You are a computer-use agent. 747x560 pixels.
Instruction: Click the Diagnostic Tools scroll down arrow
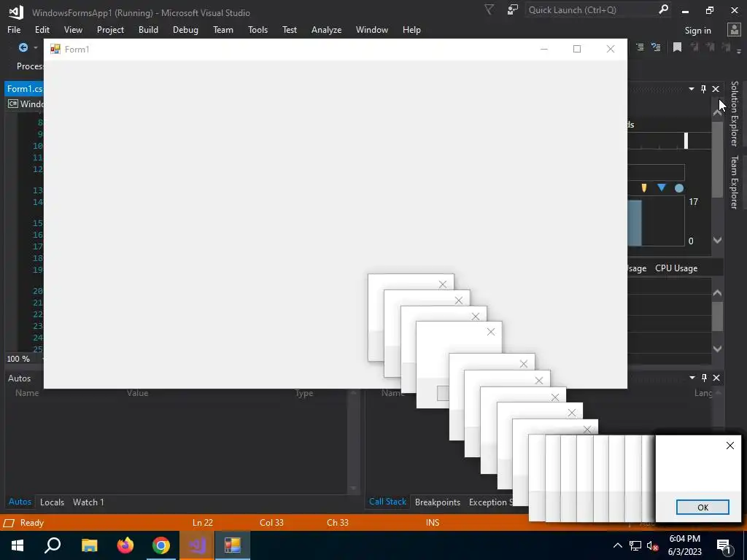(x=718, y=241)
